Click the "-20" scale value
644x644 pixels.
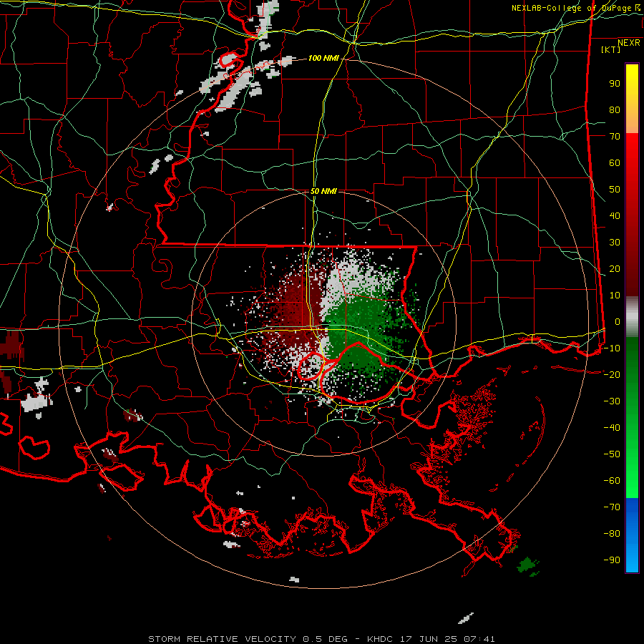(x=612, y=375)
